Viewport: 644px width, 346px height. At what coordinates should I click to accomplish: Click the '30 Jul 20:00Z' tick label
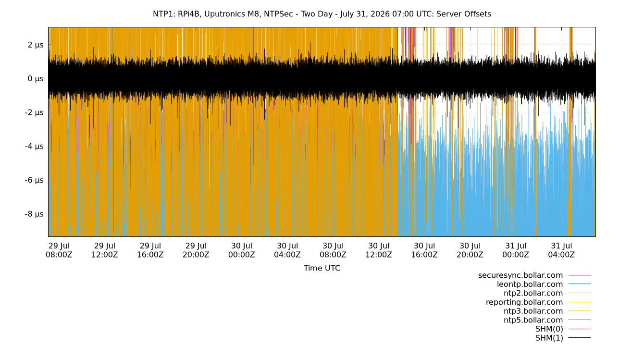(x=470, y=250)
